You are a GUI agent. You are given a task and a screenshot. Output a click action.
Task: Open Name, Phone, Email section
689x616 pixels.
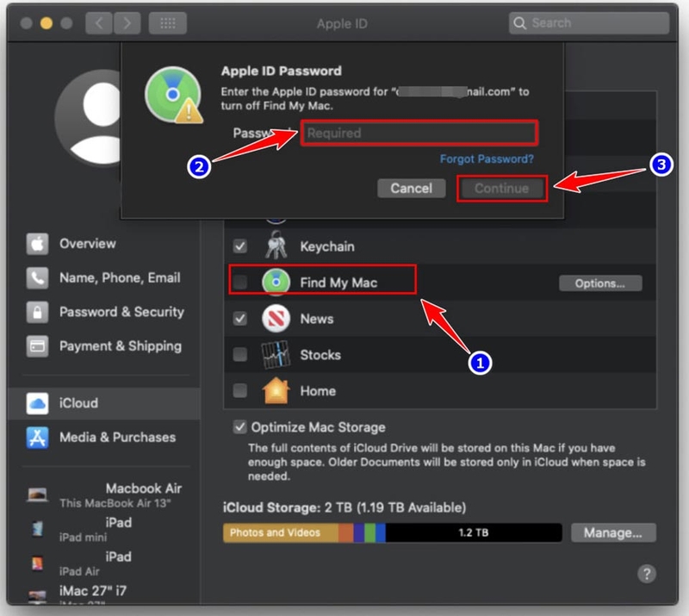point(104,278)
